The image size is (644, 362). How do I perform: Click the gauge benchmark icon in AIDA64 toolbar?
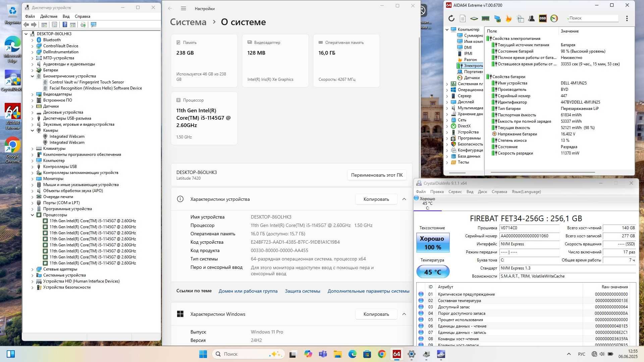554,18
